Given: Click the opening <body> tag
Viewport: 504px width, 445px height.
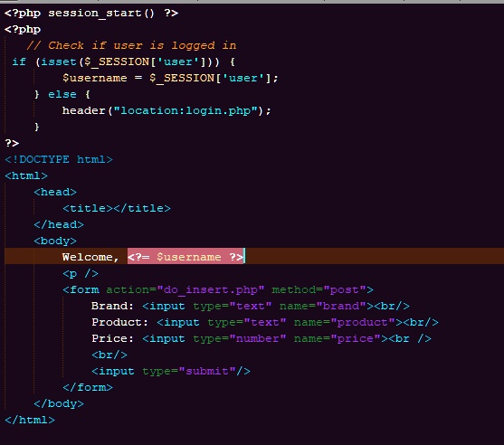Looking at the screenshot, I should tap(55, 241).
